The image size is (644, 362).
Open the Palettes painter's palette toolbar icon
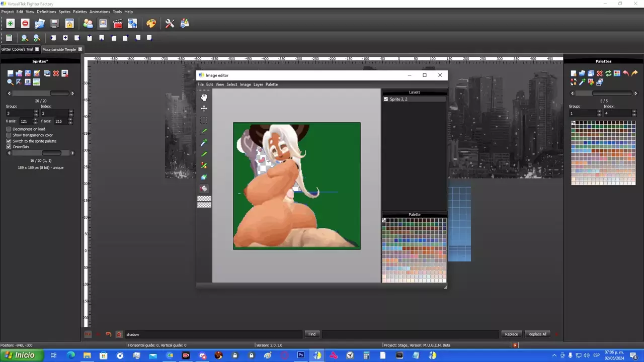click(x=151, y=24)
